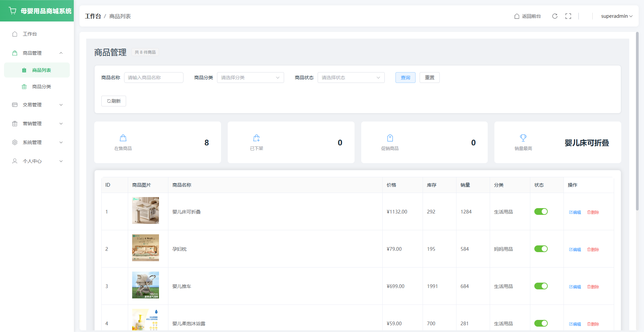Expand the 交易管理 sidebar menu
The height and width of the screenshot is (332, 644).
[37, 105]
